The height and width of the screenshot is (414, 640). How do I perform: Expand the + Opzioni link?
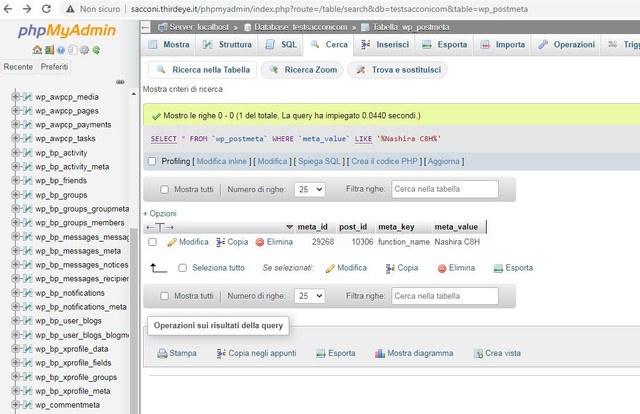[x=160, y=214]
